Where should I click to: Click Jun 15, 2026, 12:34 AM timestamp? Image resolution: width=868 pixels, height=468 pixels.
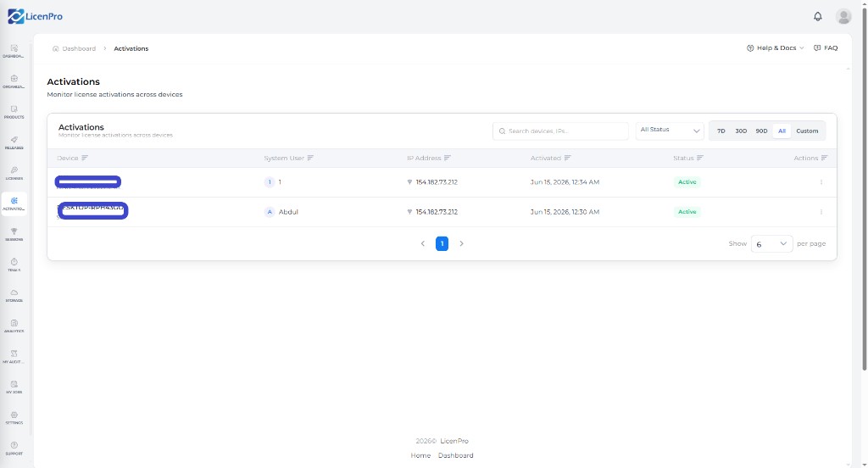pos(565,181)
